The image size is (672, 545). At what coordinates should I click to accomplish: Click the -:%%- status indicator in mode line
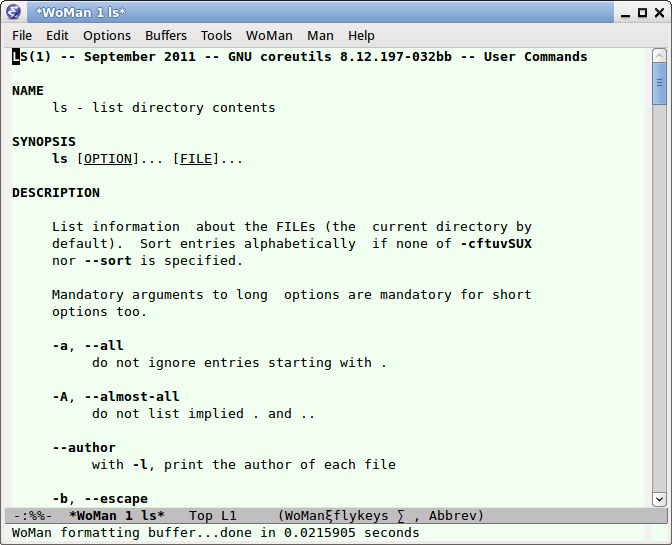coord(33,515)
